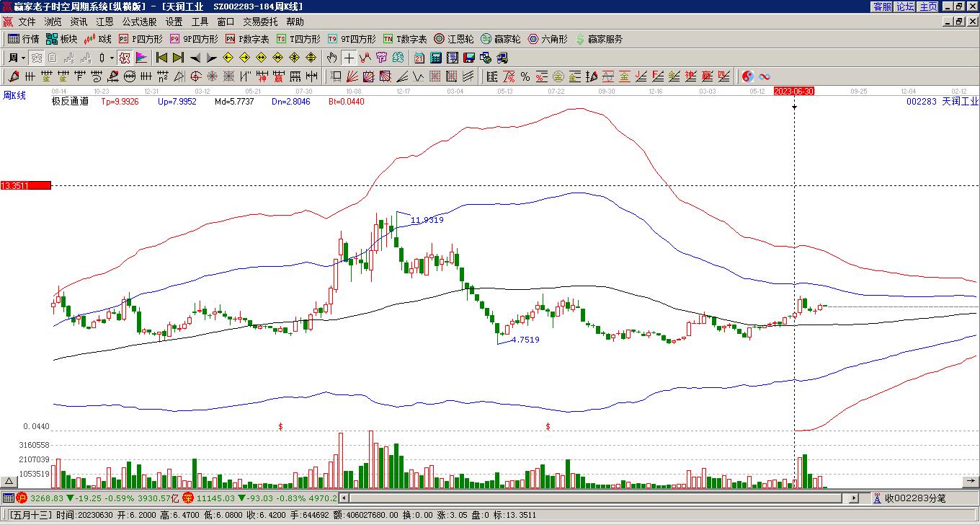Open the 公式选股 menu
Screen dimensions: 980x525
[140, 22]
